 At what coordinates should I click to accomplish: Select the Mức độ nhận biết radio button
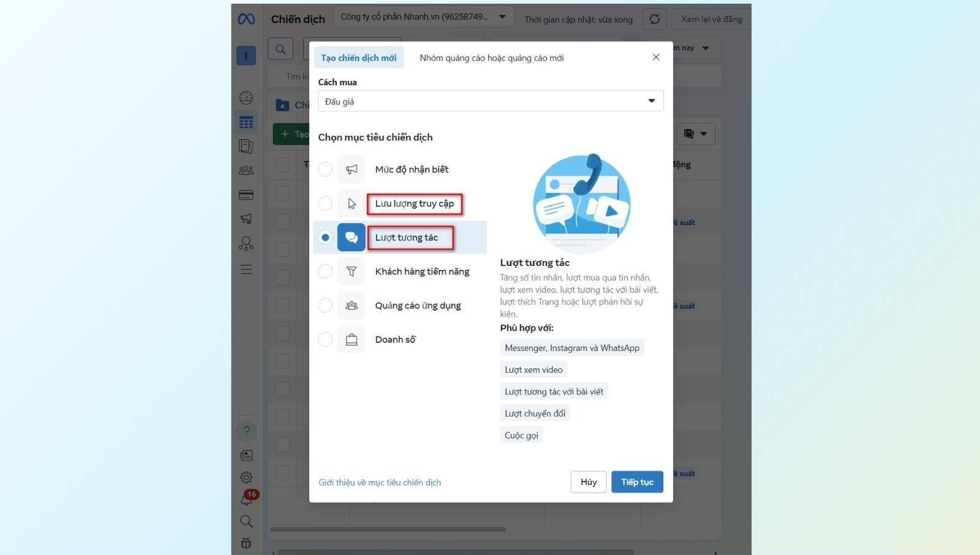(325, 169)
